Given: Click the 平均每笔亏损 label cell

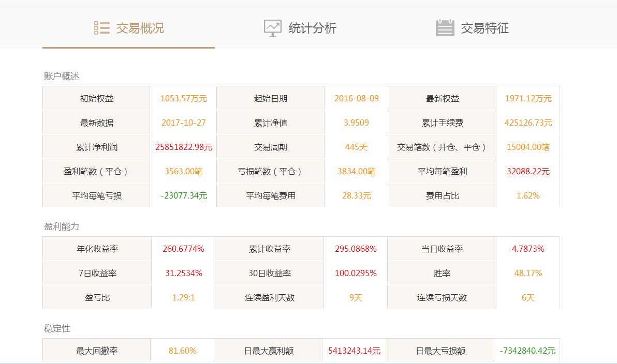Looking at the screenshot, I should [97, 196].
